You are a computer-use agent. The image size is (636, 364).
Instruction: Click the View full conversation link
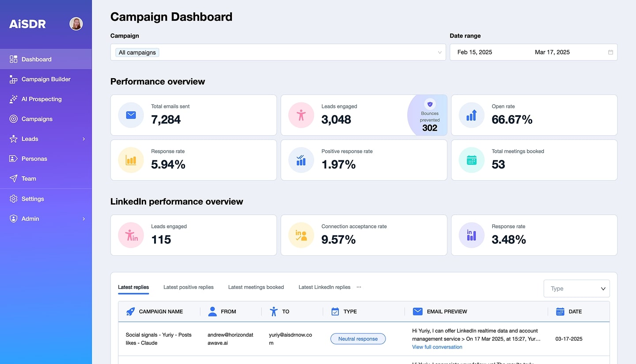pos(437,347)
